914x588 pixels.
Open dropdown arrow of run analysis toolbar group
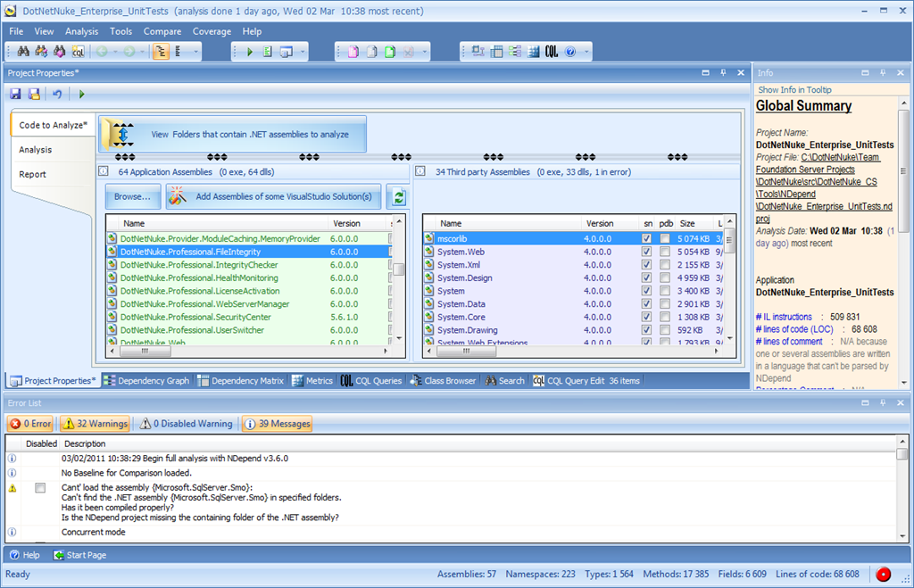tap(303, 52)
